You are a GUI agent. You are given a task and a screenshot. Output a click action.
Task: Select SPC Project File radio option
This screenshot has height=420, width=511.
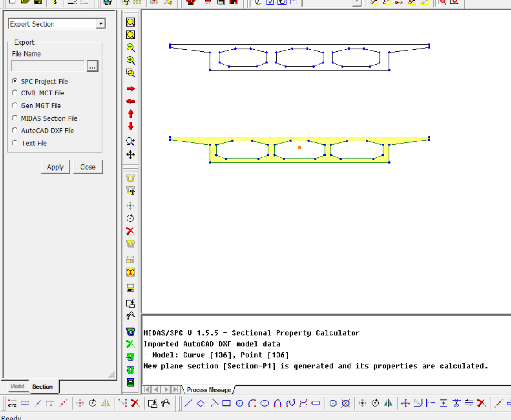15,81
